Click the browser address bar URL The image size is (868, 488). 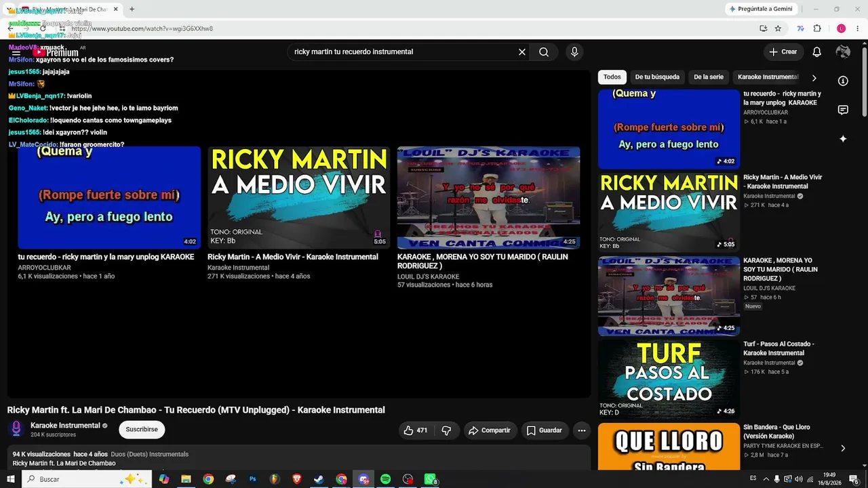[142, 29]
